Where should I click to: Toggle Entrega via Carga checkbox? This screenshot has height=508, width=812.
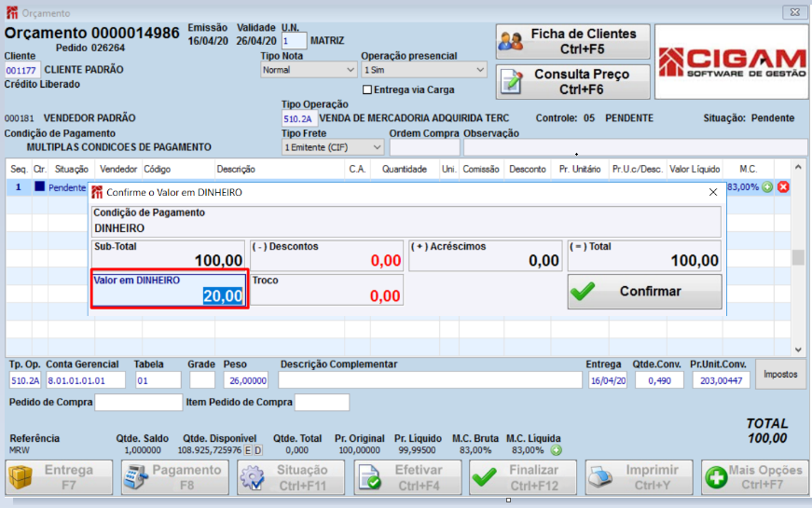click(367, 89)
